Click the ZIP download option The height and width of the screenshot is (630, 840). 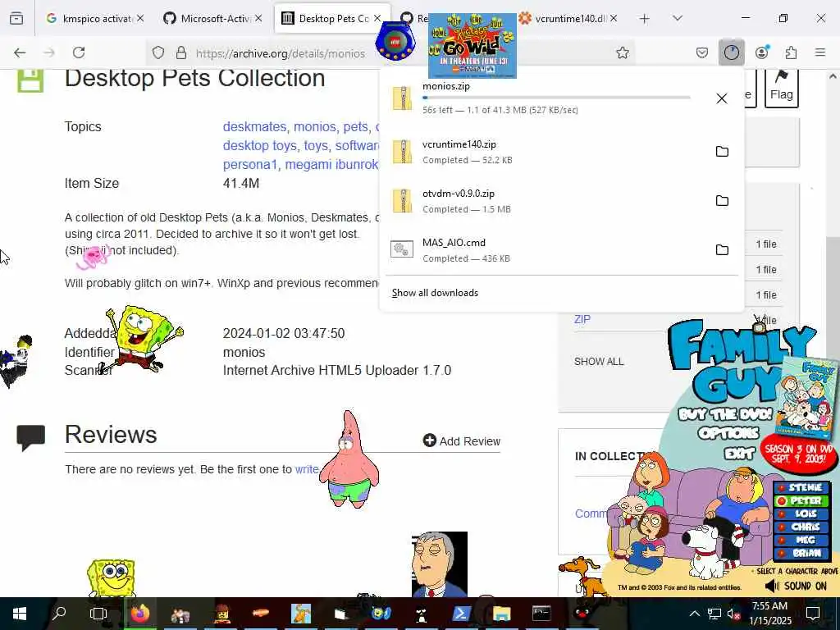582,319
